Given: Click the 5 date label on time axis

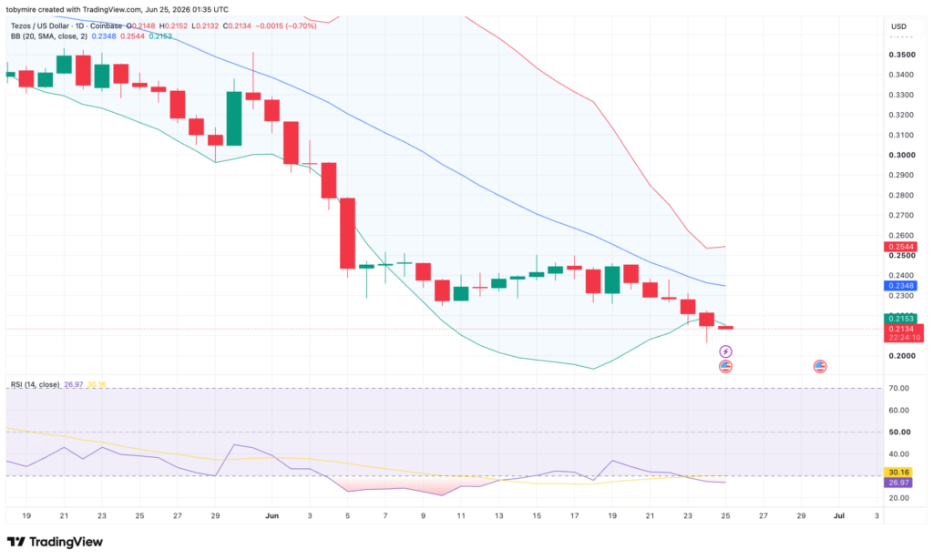Looking at the screenshot, I should tap(347, 516).
